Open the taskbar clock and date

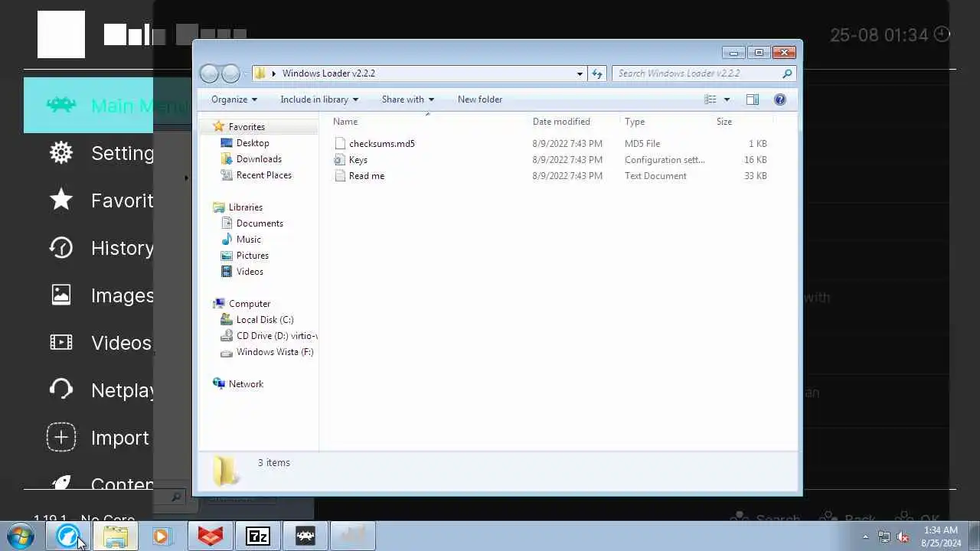tap(940, 536)
